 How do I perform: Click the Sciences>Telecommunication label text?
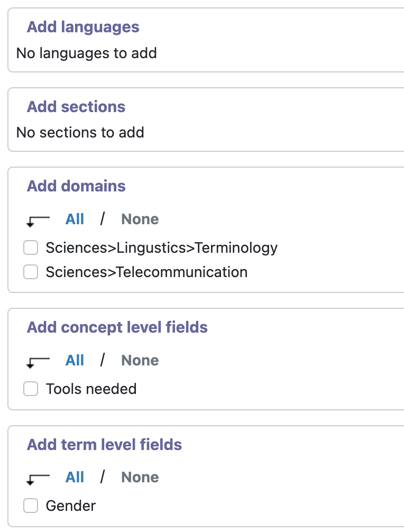tap(146, 272)
